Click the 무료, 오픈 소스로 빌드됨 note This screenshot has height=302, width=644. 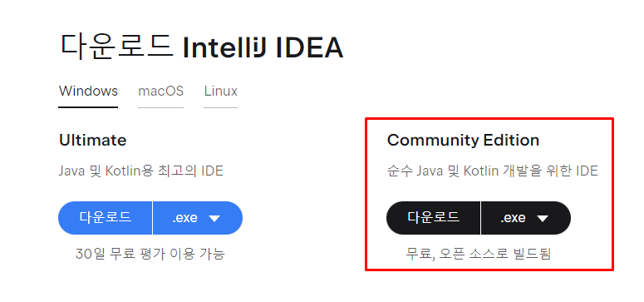coord(478,254)
